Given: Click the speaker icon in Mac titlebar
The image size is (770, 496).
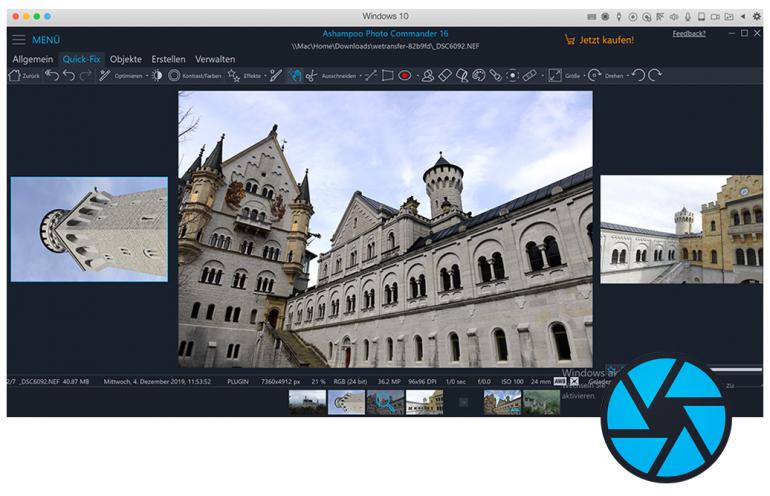Looking at the screenshot, I should 674,17.
